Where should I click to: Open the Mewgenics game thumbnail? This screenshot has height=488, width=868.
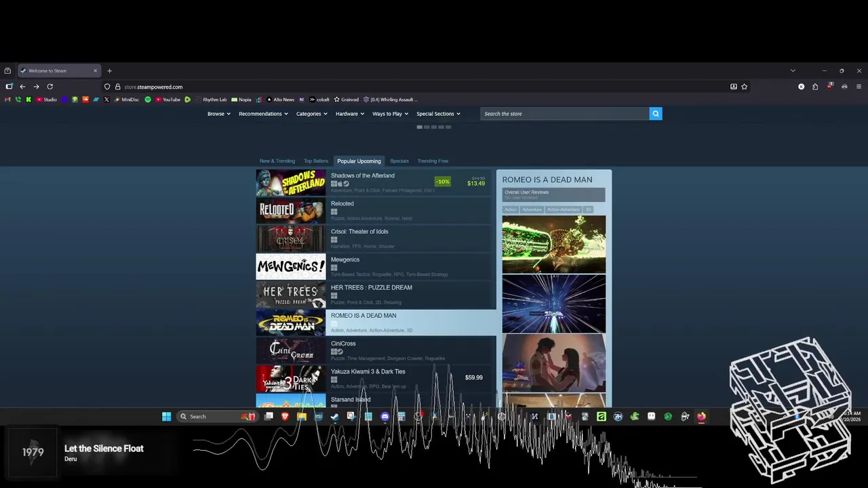pyautogui.click(x=290, y=267)
